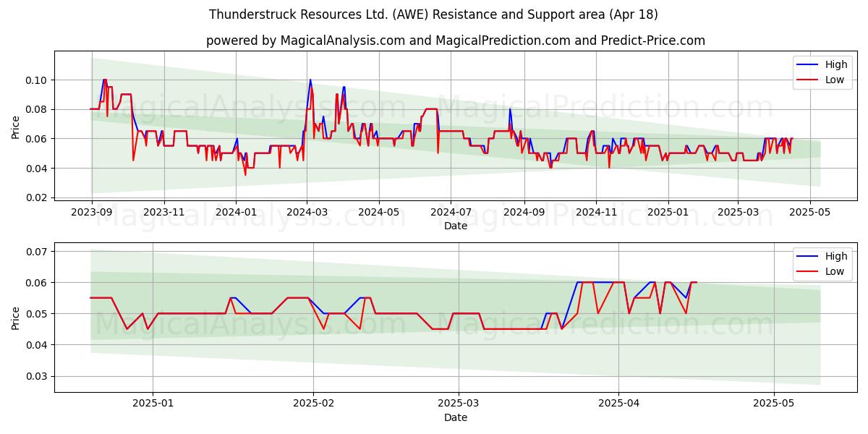
Task: Click the blue line swatch in upper legend
Action: click(808, 65)
